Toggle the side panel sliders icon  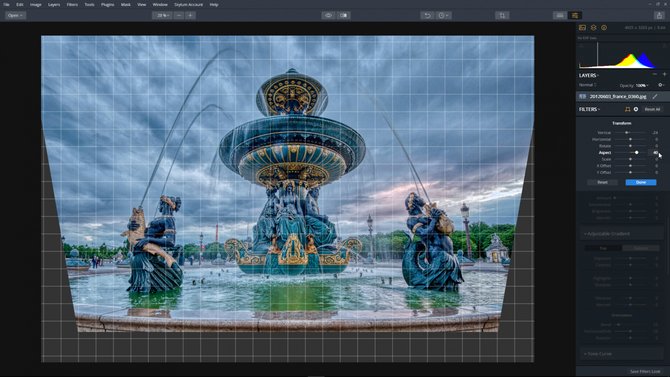coord(575,15)
